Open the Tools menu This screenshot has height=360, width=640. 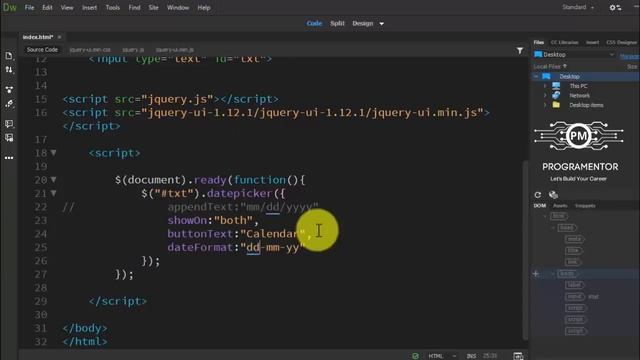[x=113, y=7]
